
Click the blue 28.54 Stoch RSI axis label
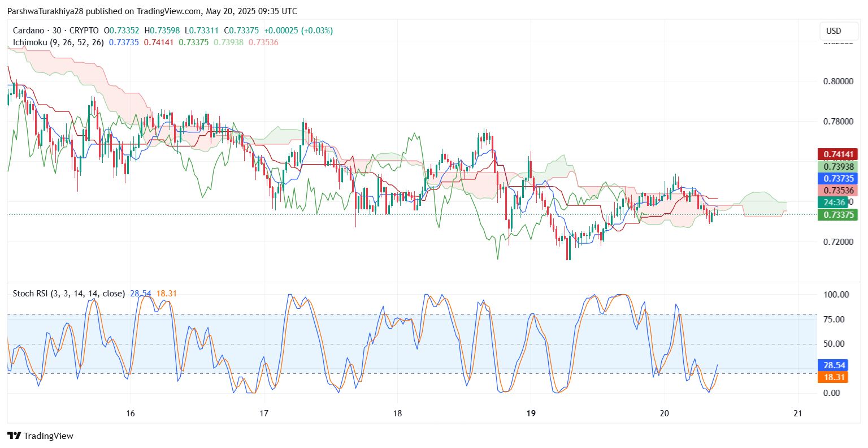[832, 365]
